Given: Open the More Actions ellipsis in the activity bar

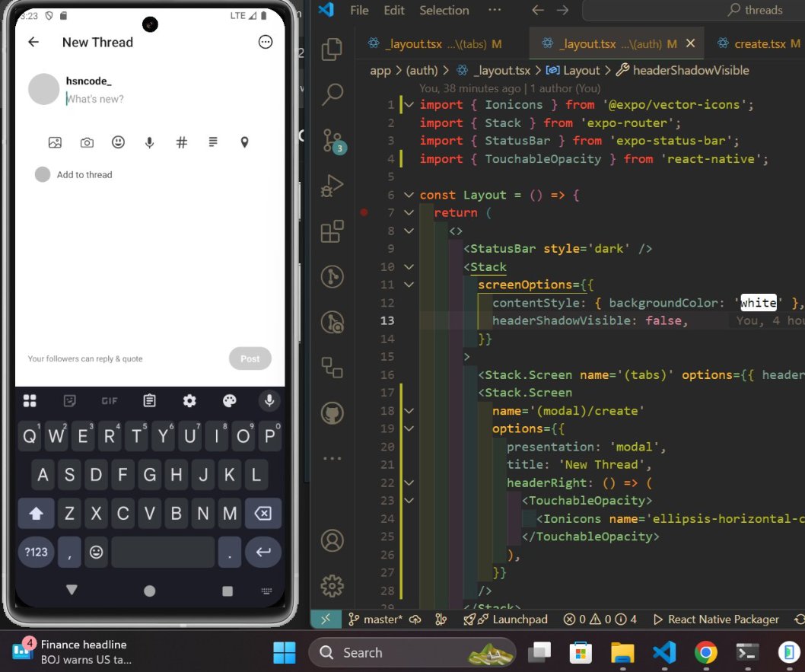Looking at the screenshot, I should [x=330, y=457].
